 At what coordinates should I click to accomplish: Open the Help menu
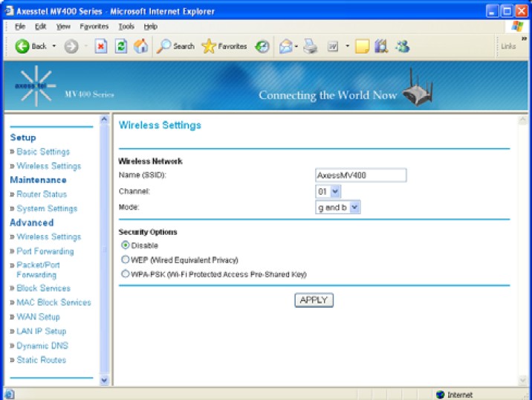[150, 27]
